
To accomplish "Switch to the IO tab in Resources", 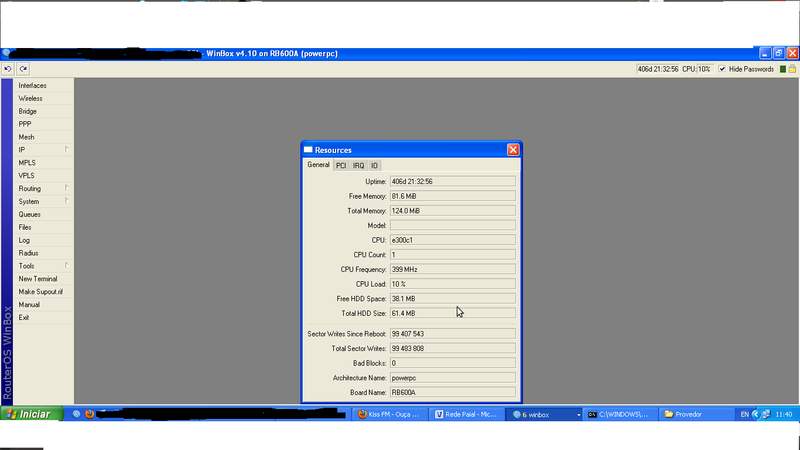I will (x=374, y=165).
